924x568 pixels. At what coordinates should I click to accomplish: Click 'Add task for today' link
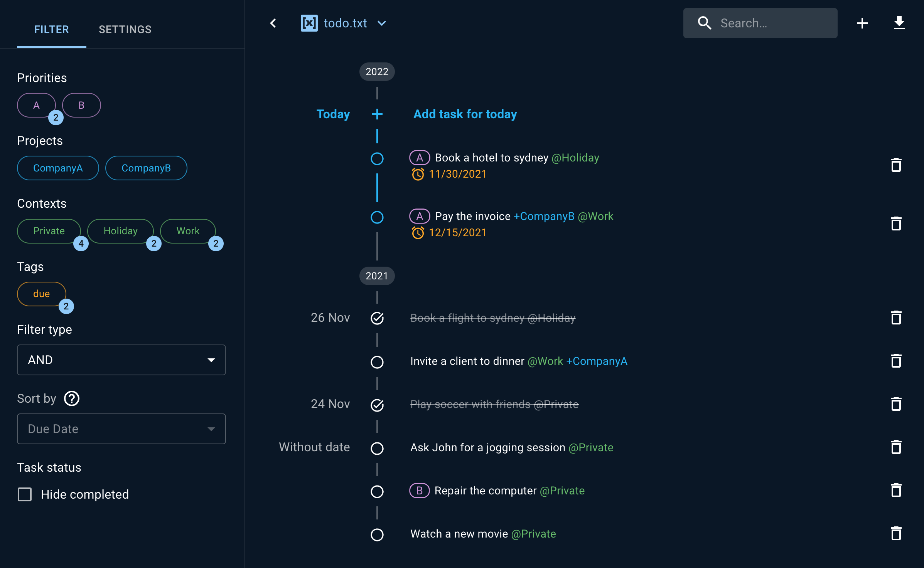pos(465,114)
